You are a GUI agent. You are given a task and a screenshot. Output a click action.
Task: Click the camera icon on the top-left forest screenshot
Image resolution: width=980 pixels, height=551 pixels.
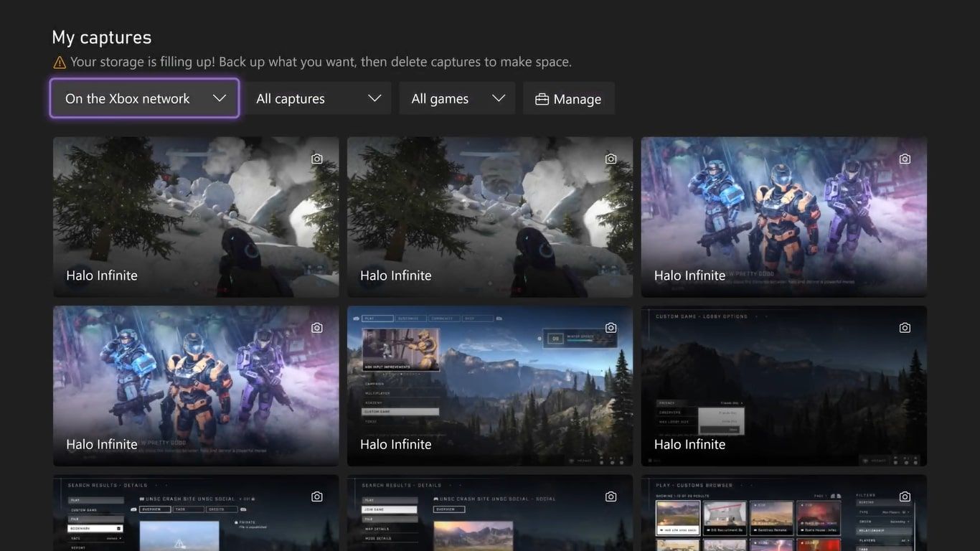point(316,159)
